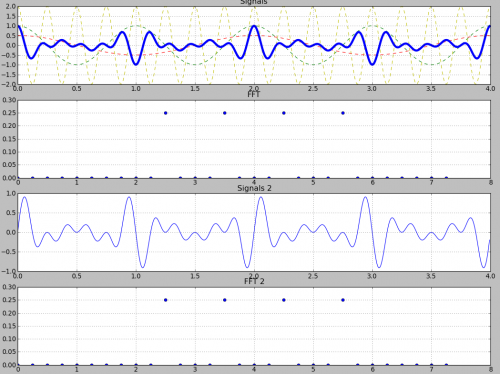Select the FFT 2 plot data point at frequency 5.5
The height and width of the screenshot is (374, 500).
pos(343,300)
